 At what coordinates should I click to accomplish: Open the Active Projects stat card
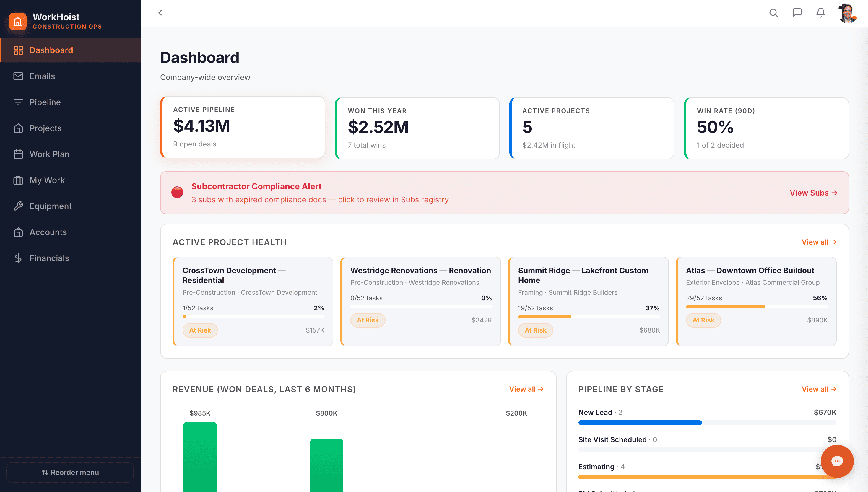592,128
